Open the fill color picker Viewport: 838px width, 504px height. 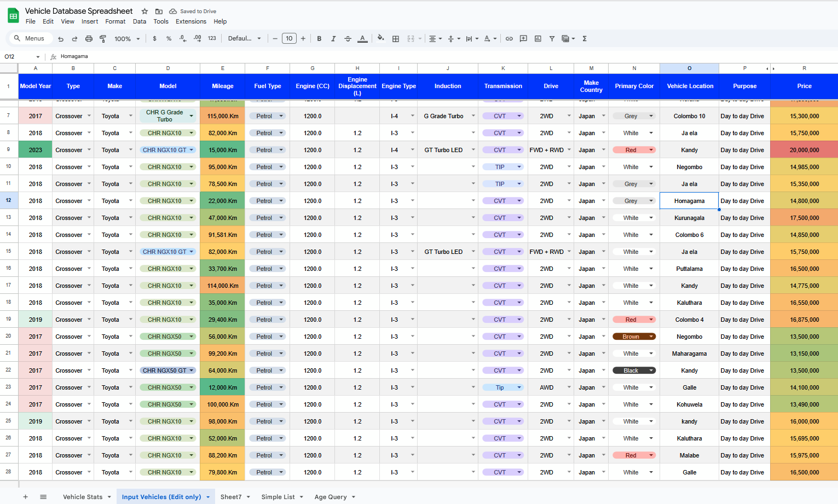pyautogui.click(x=381, y=39)
